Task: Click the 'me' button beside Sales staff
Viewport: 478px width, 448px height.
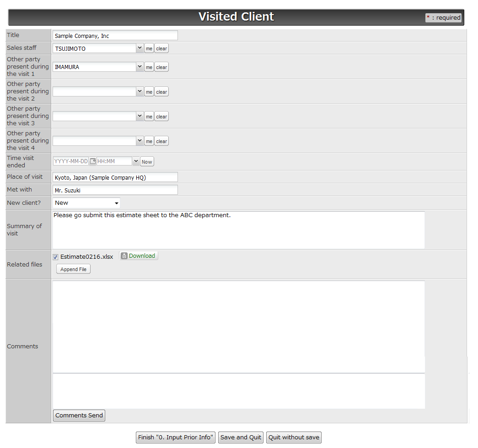Action: click(x=149, y=48)
